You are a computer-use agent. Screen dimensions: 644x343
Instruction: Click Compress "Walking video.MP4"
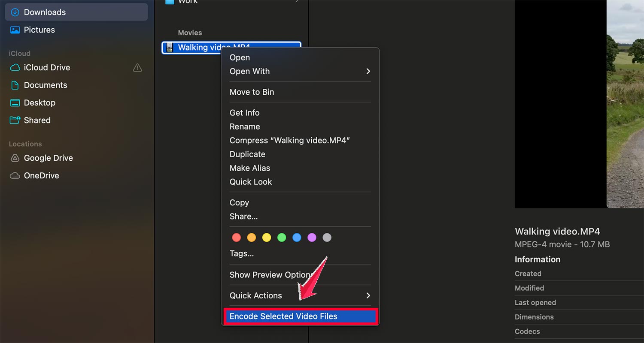[x=290, y=140]
